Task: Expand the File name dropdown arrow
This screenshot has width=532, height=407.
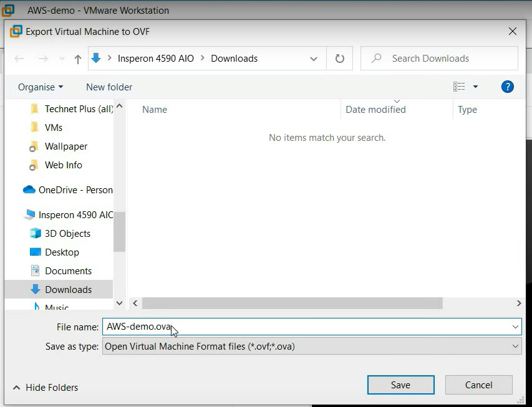Action: (x=515, y=327)
